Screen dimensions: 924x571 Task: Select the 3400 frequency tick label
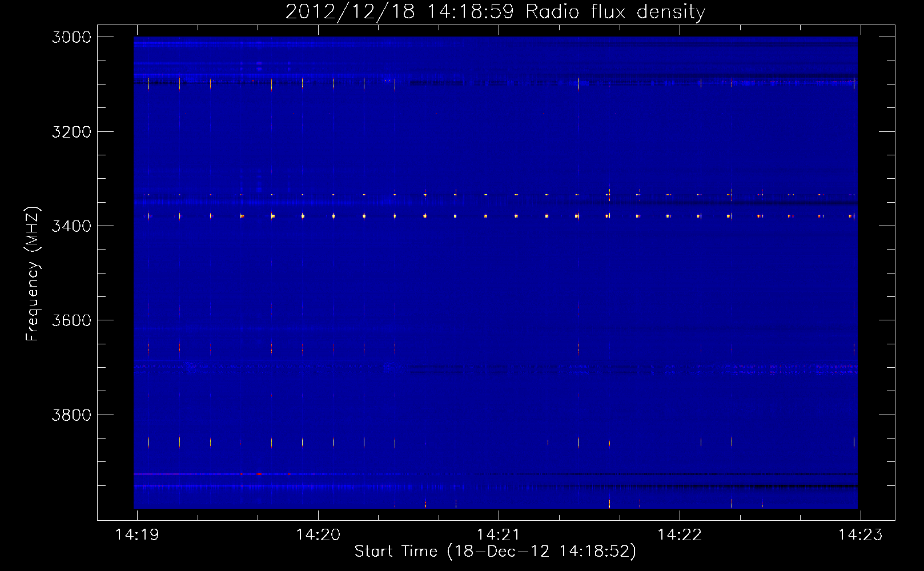point(71,226)
